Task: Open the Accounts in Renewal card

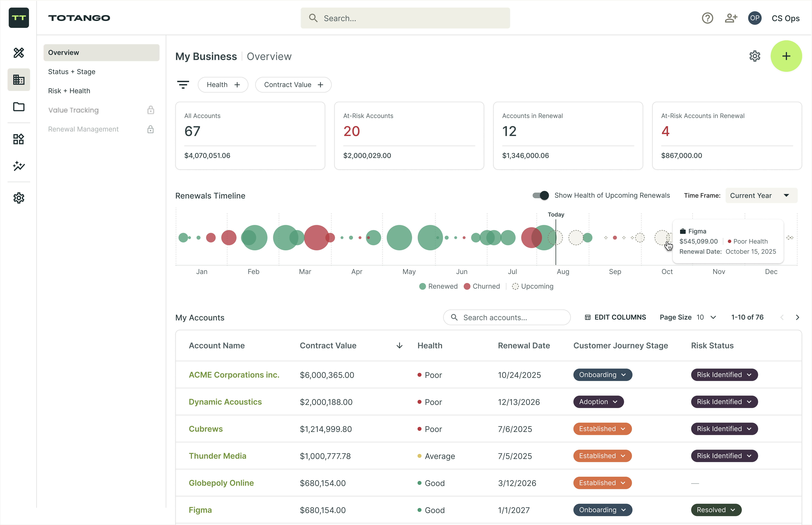Action: 568,136
